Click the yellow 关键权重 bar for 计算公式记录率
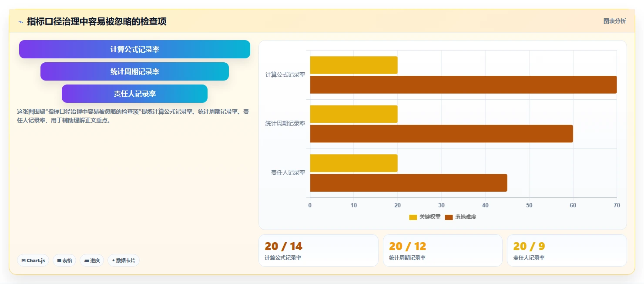This screenshot has height=284, width=644. point(354,65)
